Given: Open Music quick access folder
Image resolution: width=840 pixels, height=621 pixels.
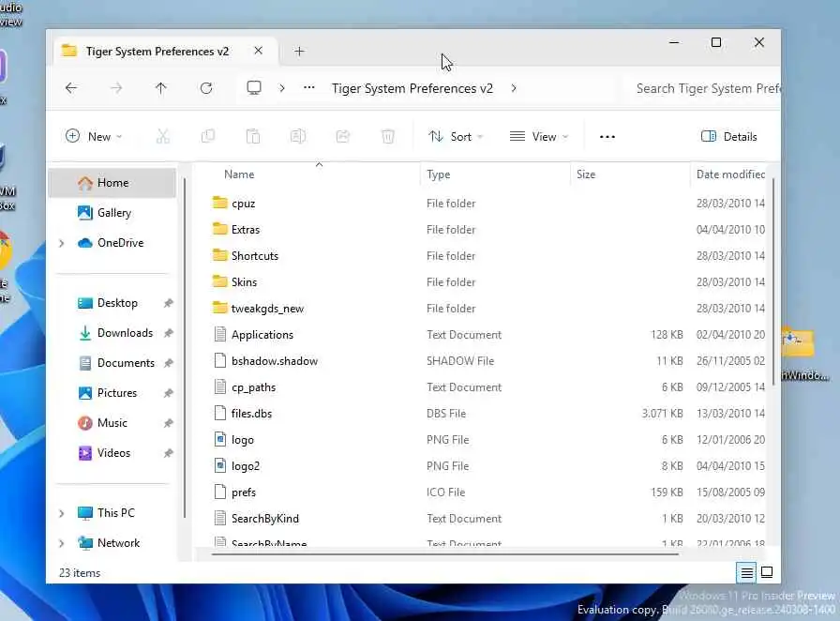Looking at the screenshot, I should point(112,422).
